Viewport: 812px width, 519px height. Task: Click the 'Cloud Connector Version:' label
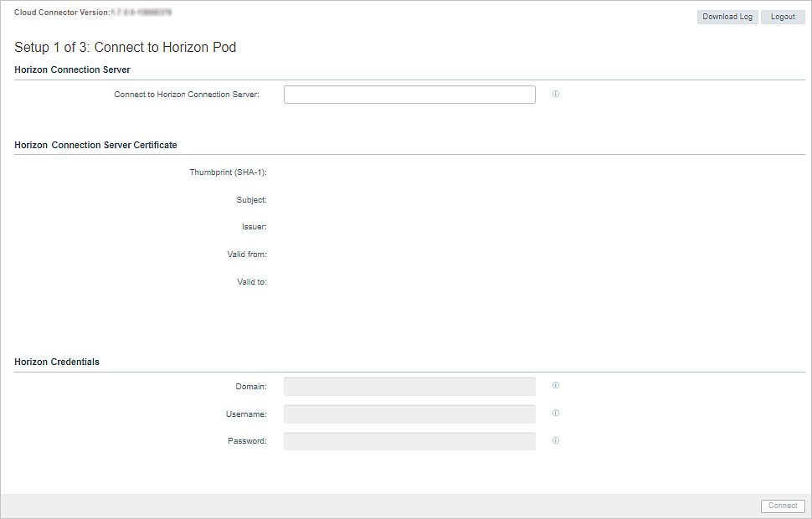(63, 13)
